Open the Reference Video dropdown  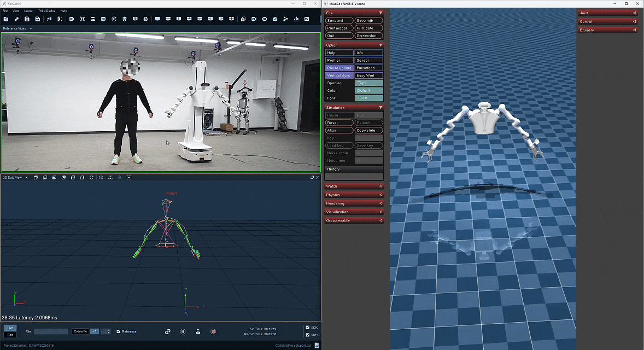17,28
